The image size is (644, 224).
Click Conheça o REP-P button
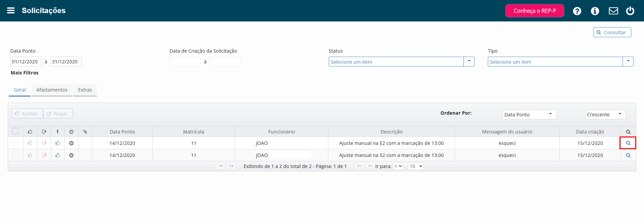click(535, 11)
